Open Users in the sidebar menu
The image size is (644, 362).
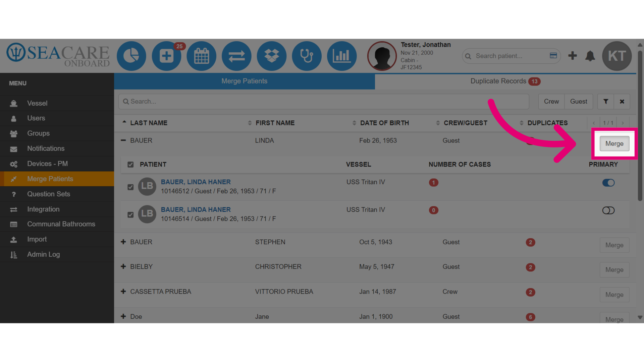tap(57, 118)
